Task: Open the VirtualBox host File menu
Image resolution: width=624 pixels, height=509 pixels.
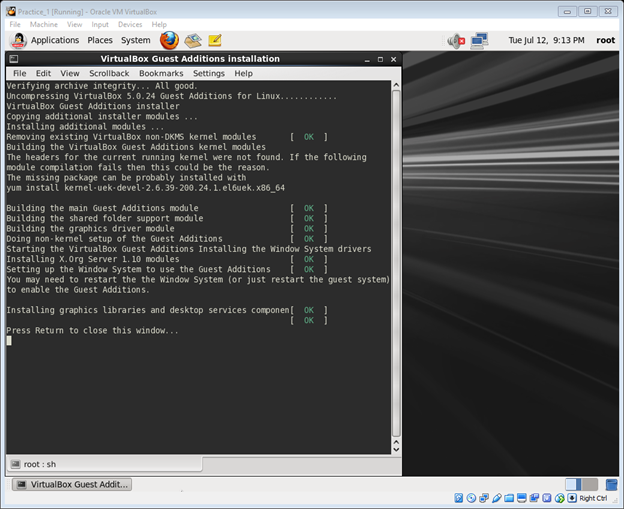Action: [15, 24]
